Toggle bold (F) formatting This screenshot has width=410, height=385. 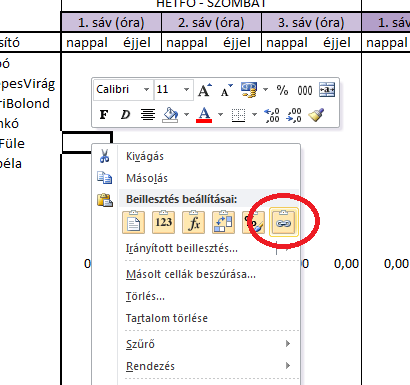(104, 115)
